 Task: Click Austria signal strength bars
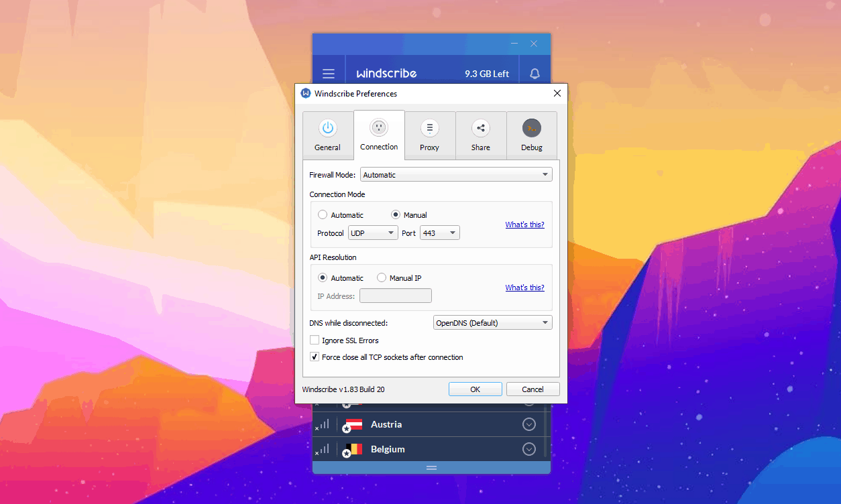pyautogui.click(x=323, y=424)
